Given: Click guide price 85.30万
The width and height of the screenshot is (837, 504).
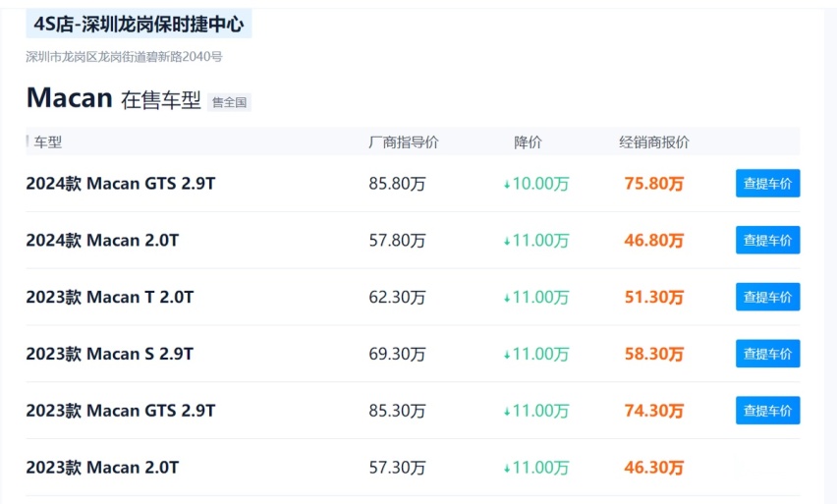Looking at the screenshot, I should 397,411.
